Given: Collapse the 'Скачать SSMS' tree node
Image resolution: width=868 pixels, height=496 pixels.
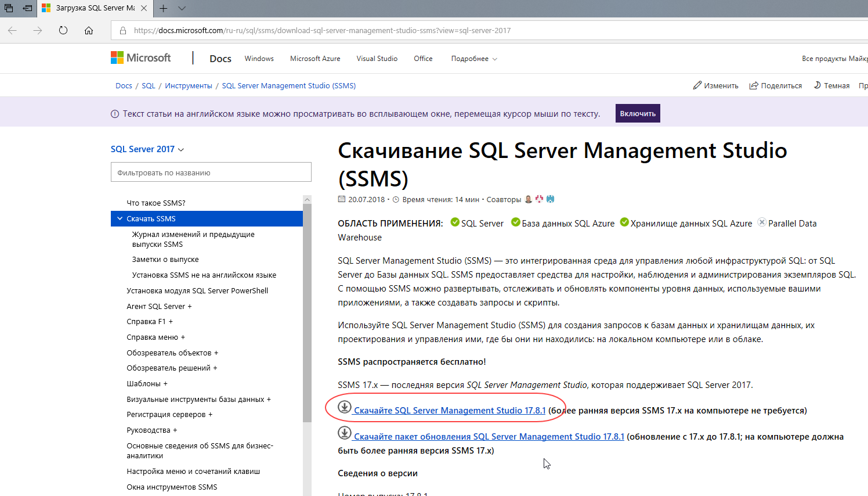Looking at the screenshot, I should [x=120, y=218].
